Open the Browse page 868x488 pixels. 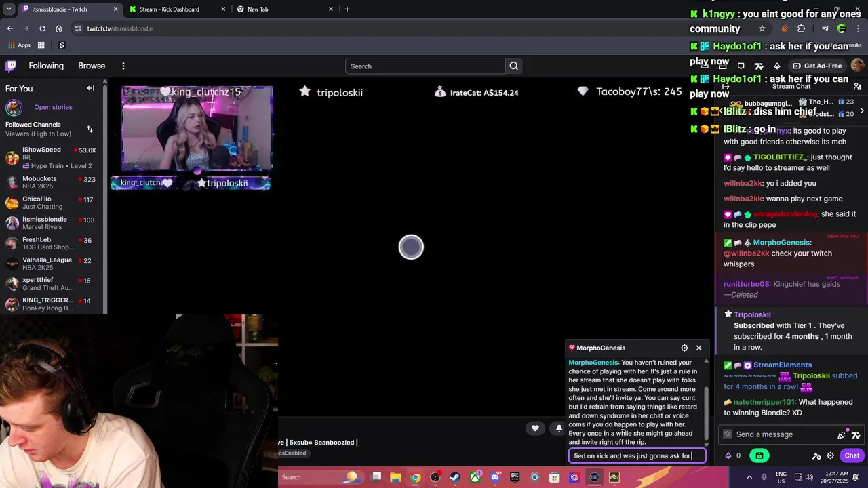[x=92, y=66]
